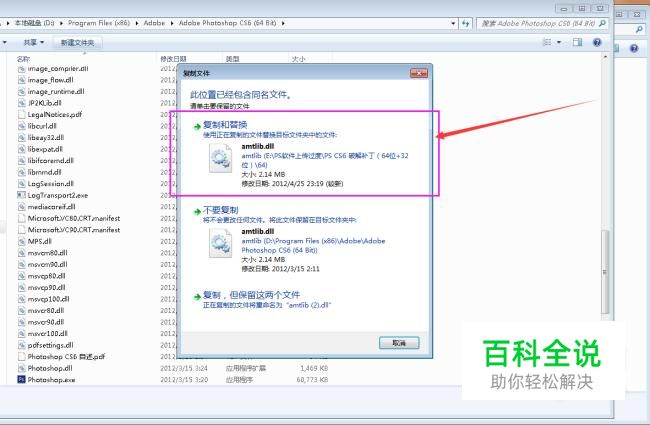The height and width of the screenshot is (425, 650).
Task: Select file image_runtime.dll
Action: coord(56,92)
